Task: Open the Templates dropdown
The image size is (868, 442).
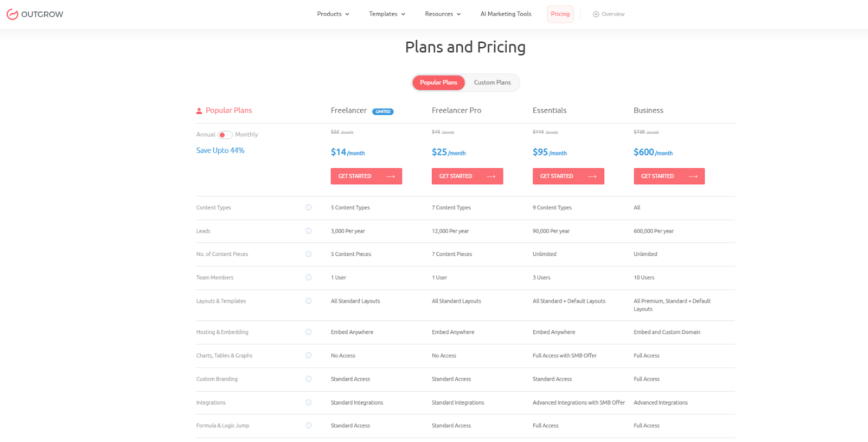Action: point(387,14)
